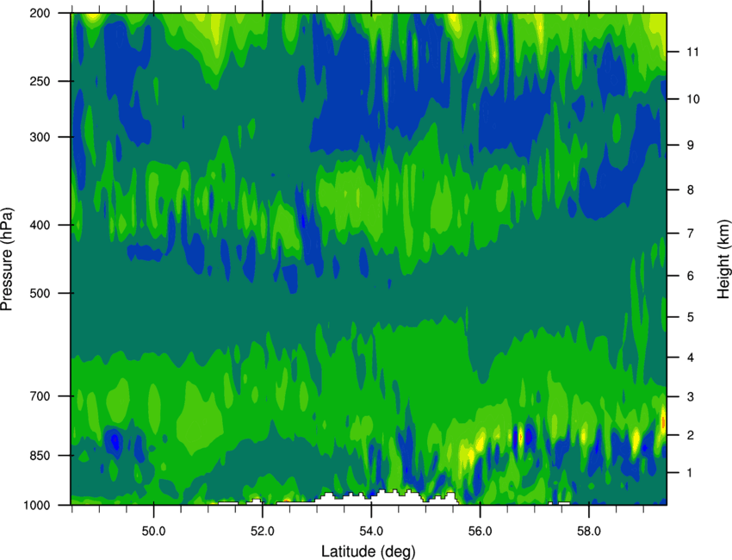Click the 200 pressure tick label
The image size is (732, 560).
pyautogui.click(x=40, y=13)
